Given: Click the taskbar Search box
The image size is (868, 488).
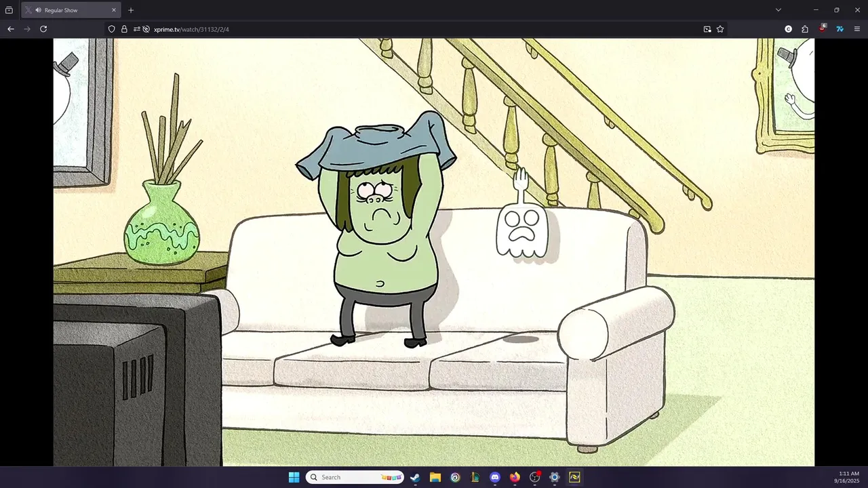Looking at the screenshot, I should pos(355,477).
